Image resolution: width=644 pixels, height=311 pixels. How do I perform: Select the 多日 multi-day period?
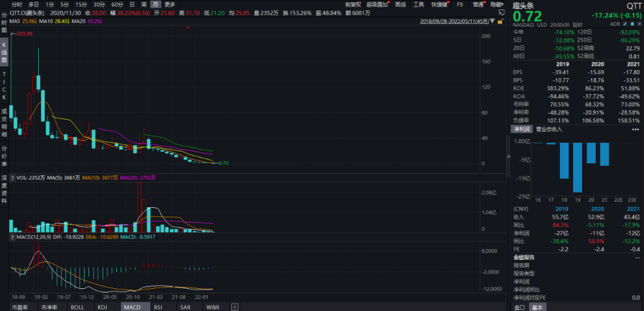pyautogui.click(x=33, y=5)
